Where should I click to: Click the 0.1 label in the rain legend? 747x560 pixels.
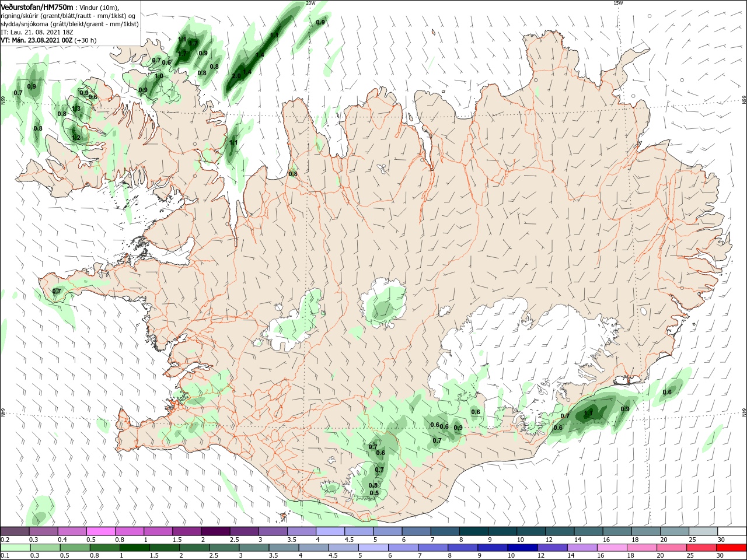[x=5, y=556]
